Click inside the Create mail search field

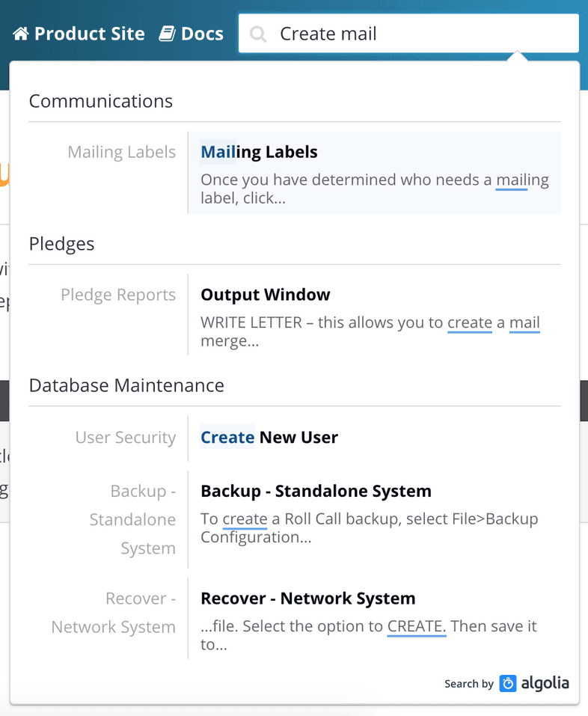[x=374, y=33]
